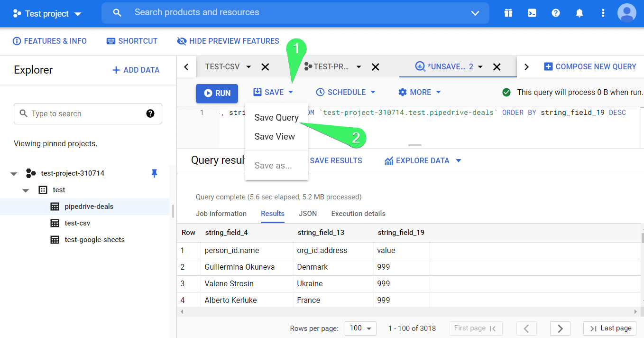Image resolution: width=644 pixels, height=338 pixels.
Task: Click COMPOSE NEW QUERY
Action: tap(590, 67)
